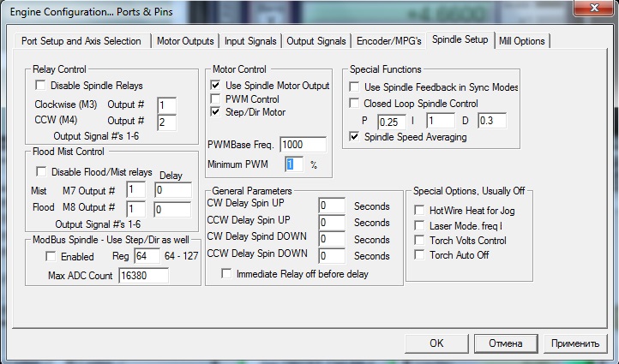Go to the Mill Options tab
Viewport: 619px width, 364px height.
click(522, 40)
